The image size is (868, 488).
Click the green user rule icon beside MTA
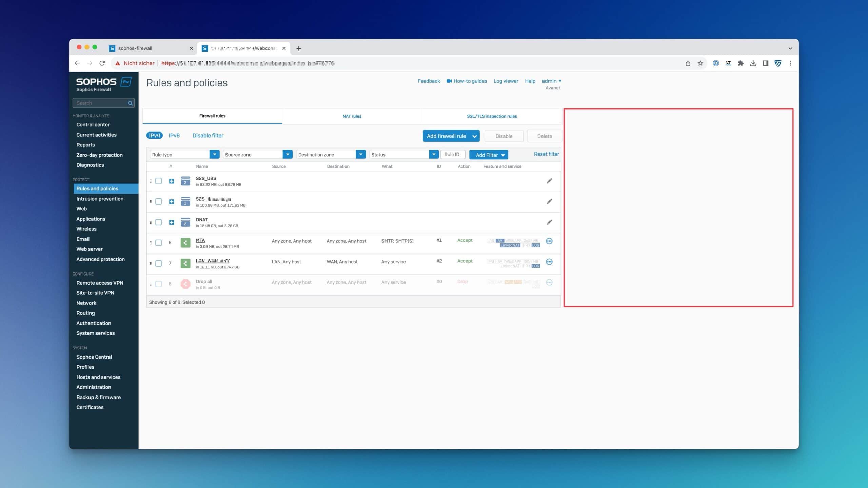click(185, 242)
